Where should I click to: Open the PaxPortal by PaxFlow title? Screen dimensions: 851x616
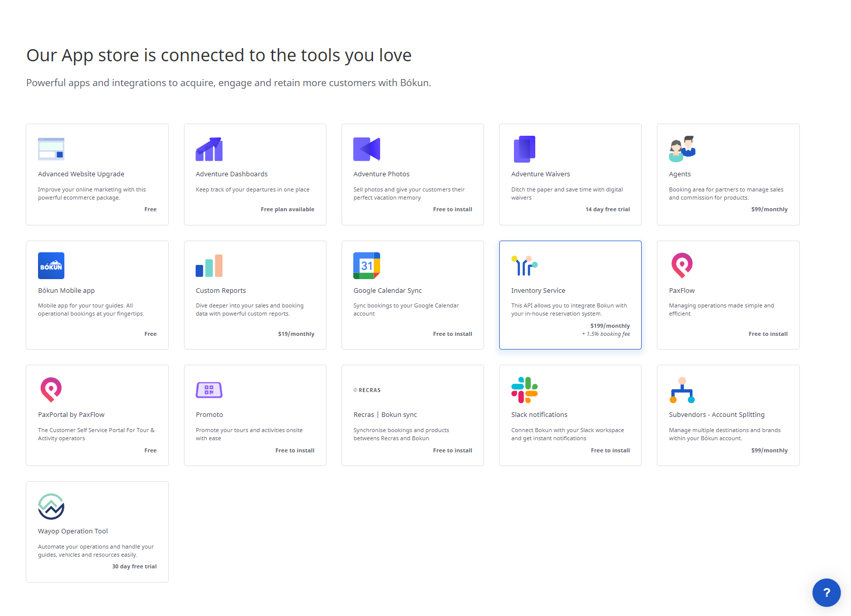(71, 414)
